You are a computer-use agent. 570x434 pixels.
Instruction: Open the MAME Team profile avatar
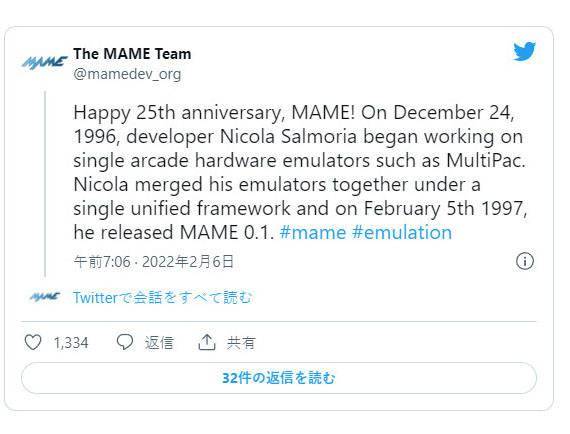pos(44,62)
